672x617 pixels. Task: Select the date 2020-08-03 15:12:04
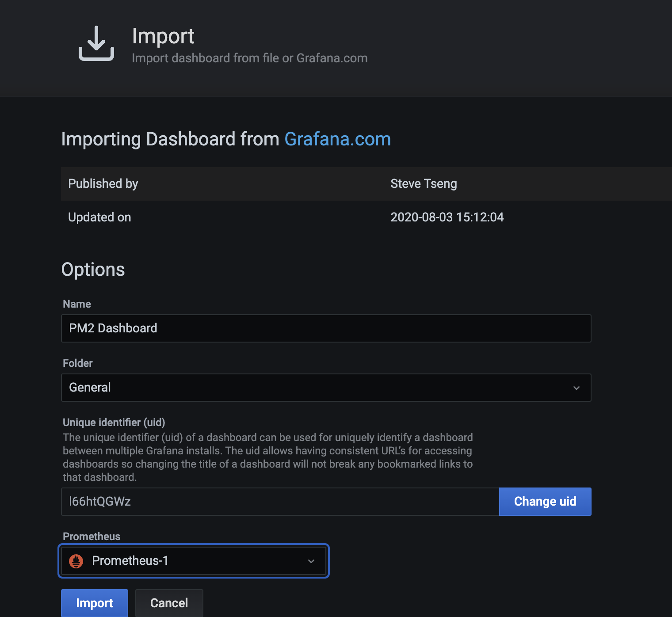447,217
